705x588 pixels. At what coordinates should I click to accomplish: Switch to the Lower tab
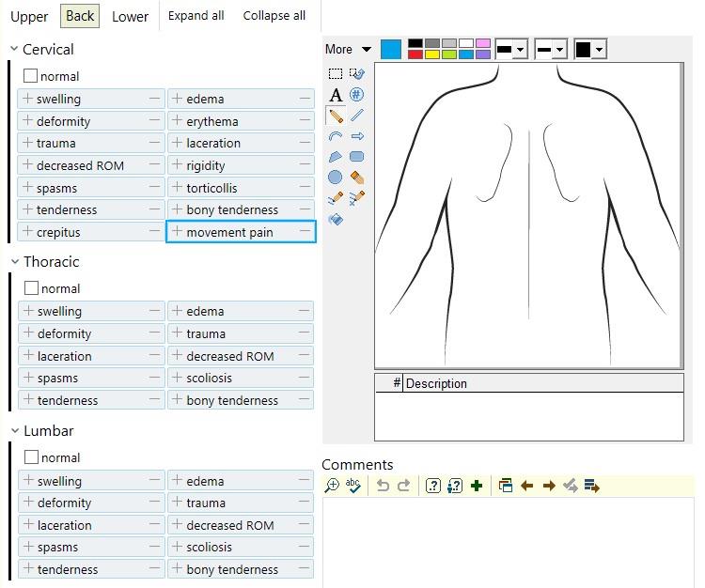(130, 16)
